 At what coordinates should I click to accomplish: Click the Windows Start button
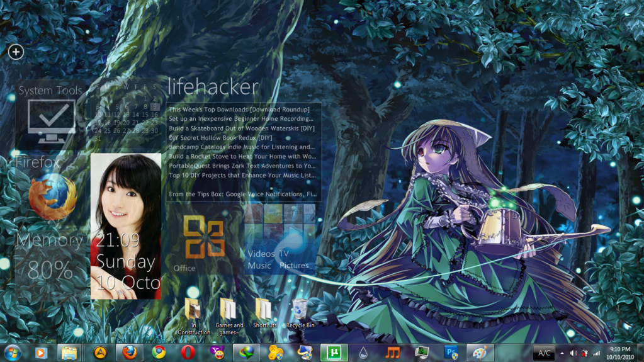(12, 353)
